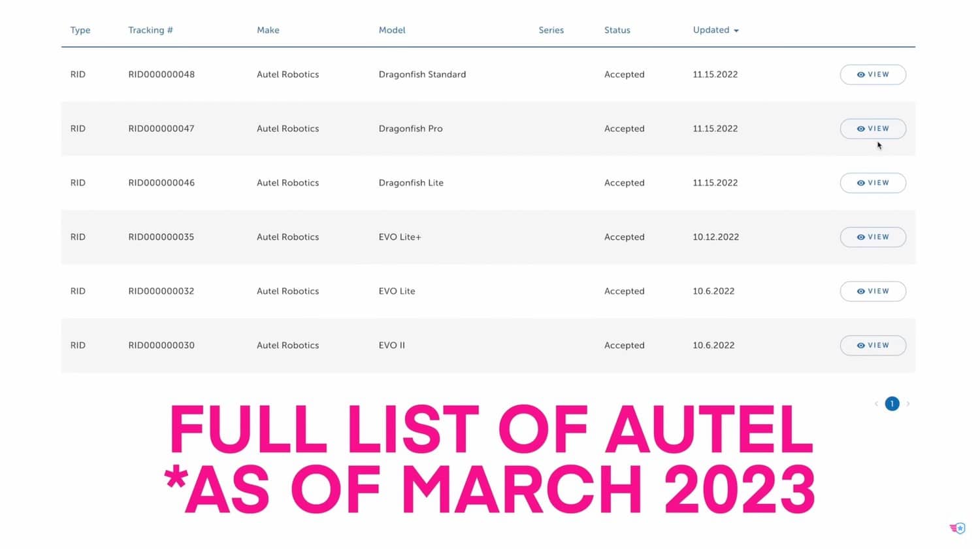
Task: Go to next page with right chevron
Action: pyautogui.click(x=908, y=404)
